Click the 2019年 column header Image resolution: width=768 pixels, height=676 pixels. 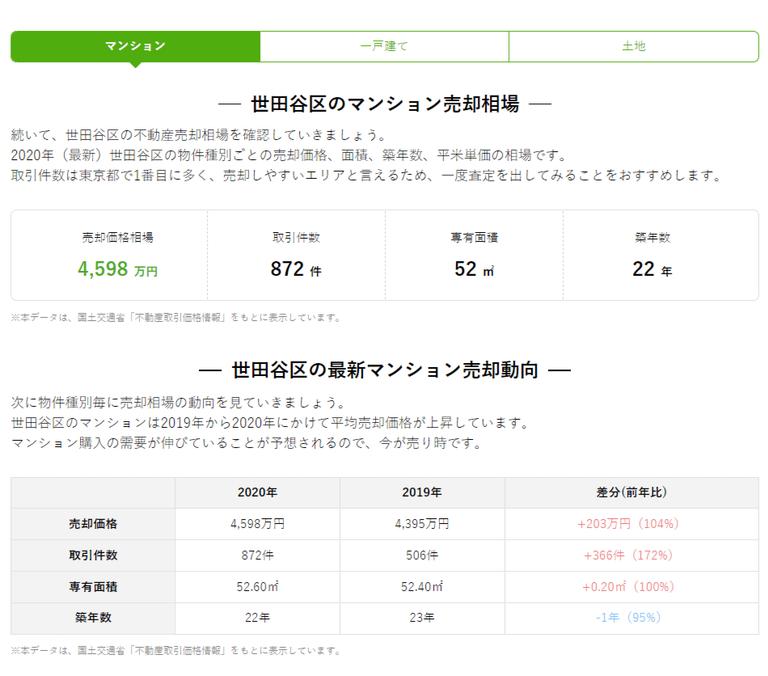[422, 493]
